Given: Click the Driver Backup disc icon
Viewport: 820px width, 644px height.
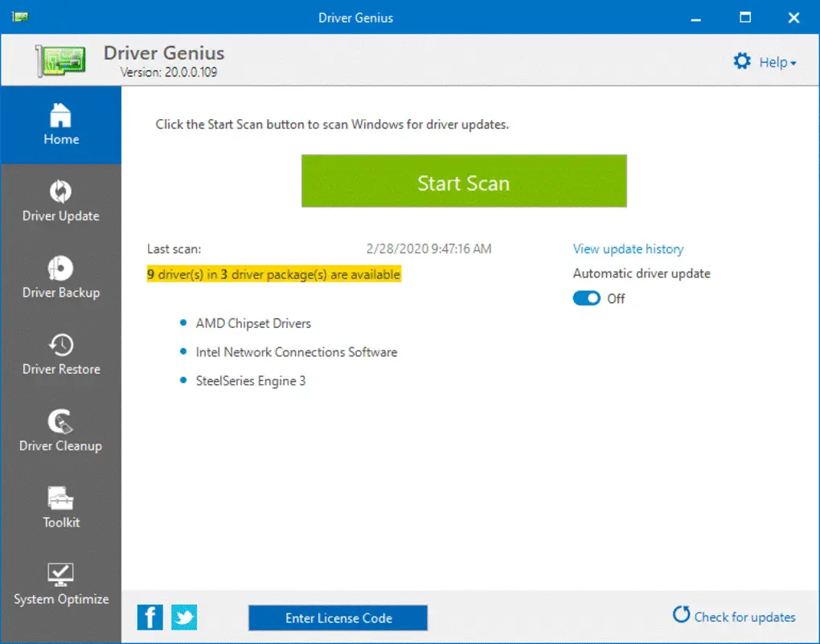Looking at the screenshot, I should pyautogui.click(x=60, y=269).
